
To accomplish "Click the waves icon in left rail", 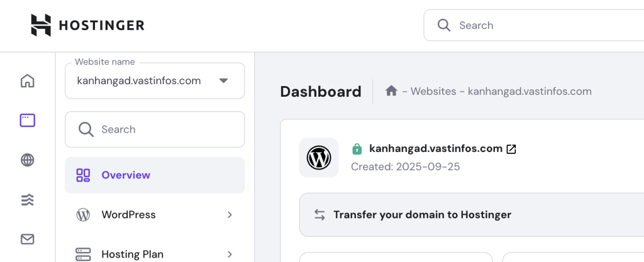I will coord(27,200).
